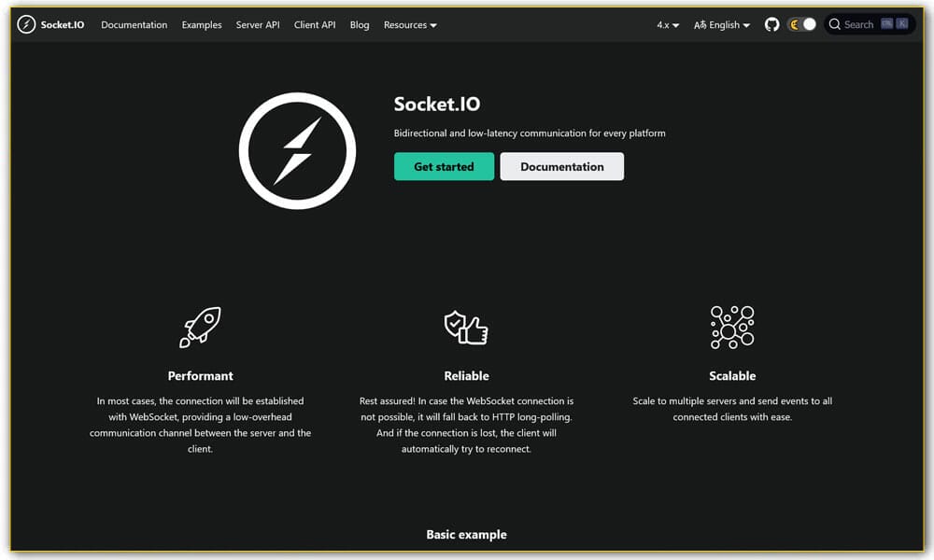Click the magnifier icon in the search bar
Viewport: 934px width, 560px height.
click(x=834, y=24)
